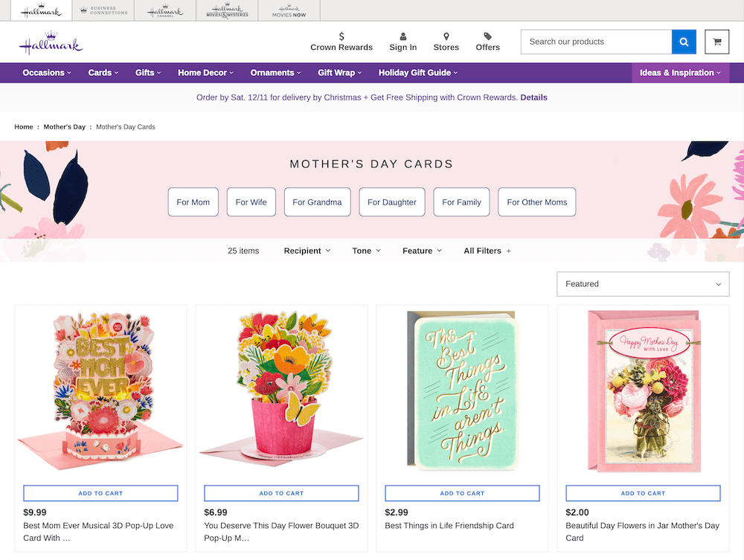Open the Feature filter dropdown
The width and height of the screenshot is (744, 560).
point(422,251)
